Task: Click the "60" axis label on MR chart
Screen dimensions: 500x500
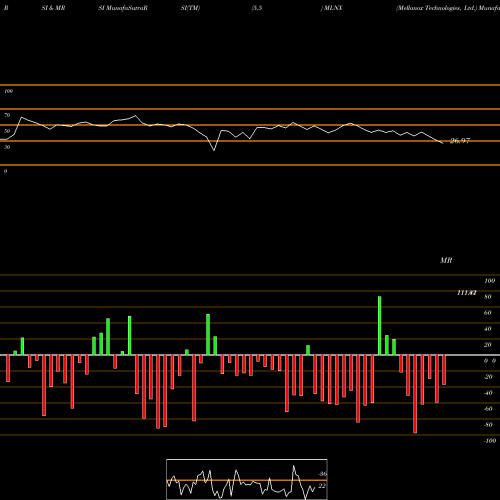Action: coord(487,313)
